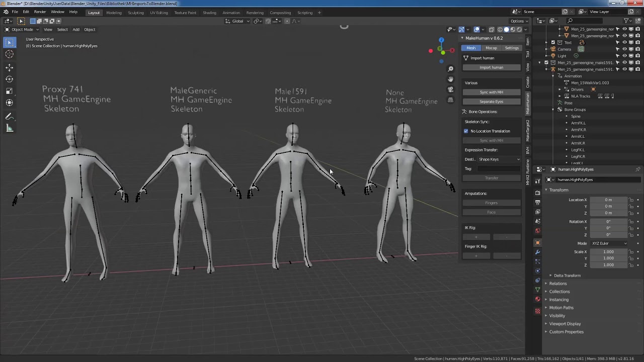Click the Import human button
Viewport: 644px width, 362px height.
492,67
